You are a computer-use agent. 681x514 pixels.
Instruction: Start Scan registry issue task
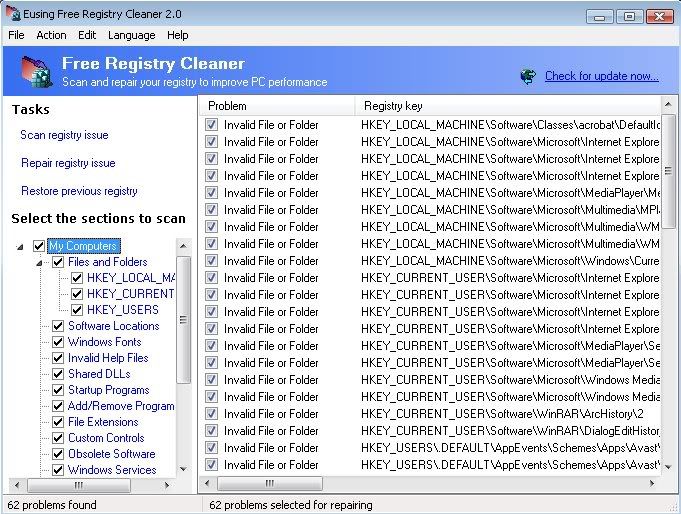pos(64,135)
